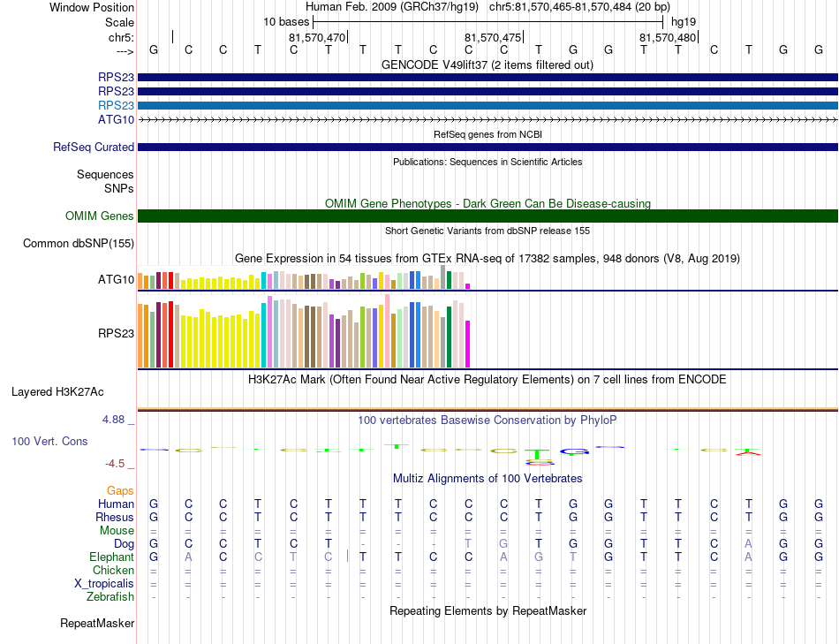Image resolution: width=839 pixels, height=644 pixels.
Task: Click orange insertion marker in Elephant row
Action: (348, 557)
